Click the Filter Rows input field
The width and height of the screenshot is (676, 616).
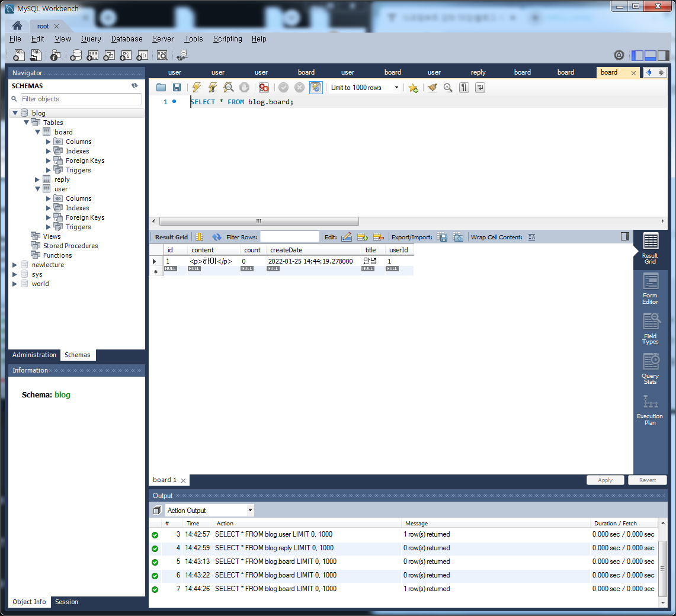(290, 237)
